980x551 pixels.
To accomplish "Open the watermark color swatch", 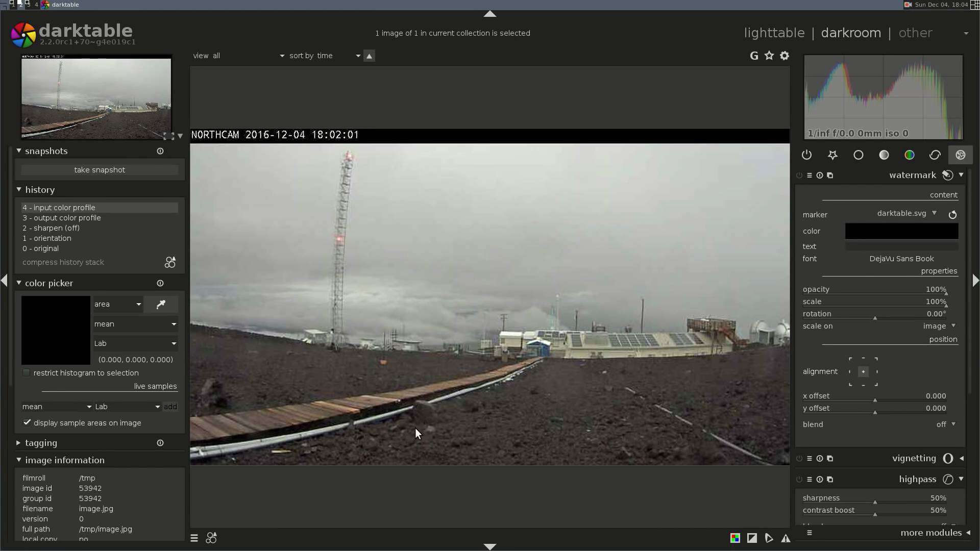I will [x=901, y=231].
